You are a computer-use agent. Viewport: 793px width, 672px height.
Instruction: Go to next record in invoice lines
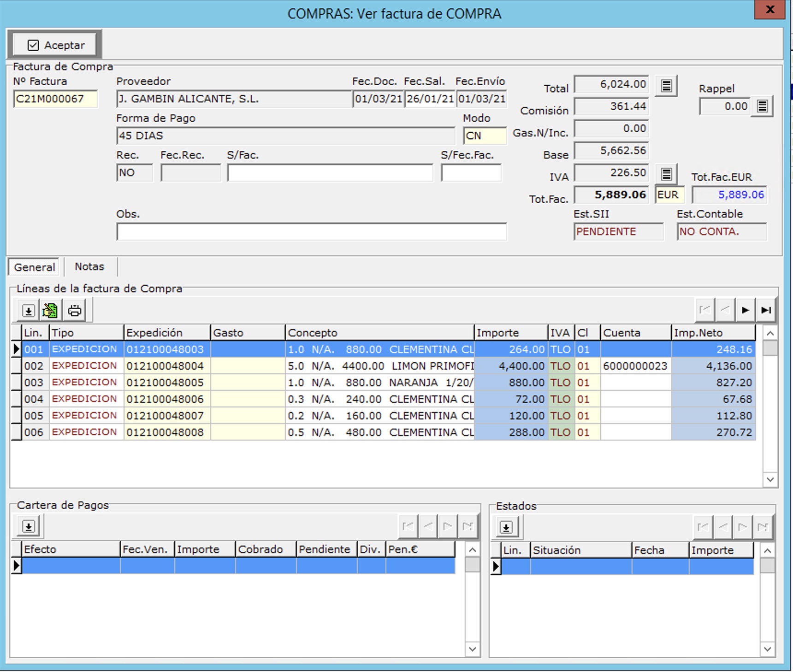[x=745, y=310]
